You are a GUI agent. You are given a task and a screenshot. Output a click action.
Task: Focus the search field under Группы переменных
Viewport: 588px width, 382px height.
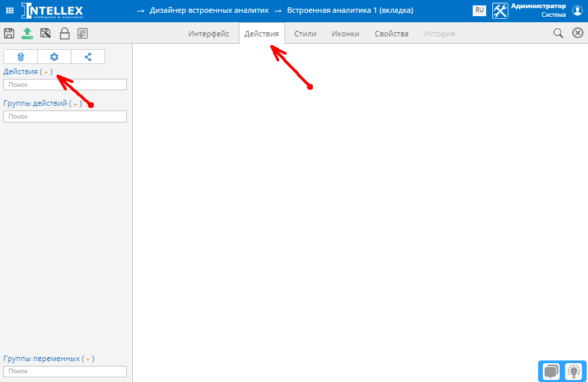(x=65, y=371)
